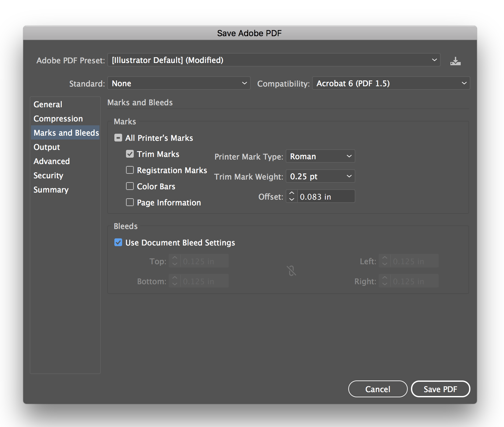The height and width of the screenshot is (427, 504).
Task: Select the Marks and Bleeds section
Action: coord(65,133)
